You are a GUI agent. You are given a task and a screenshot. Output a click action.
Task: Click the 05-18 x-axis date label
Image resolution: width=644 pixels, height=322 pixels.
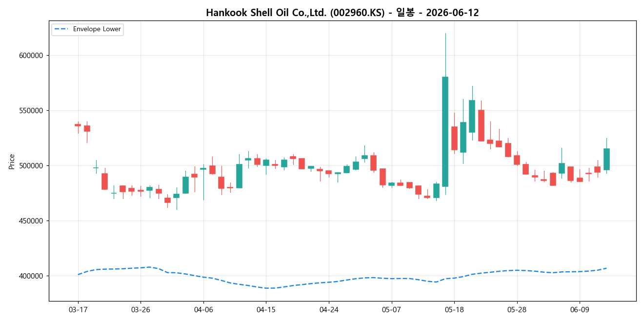point(454,310)
